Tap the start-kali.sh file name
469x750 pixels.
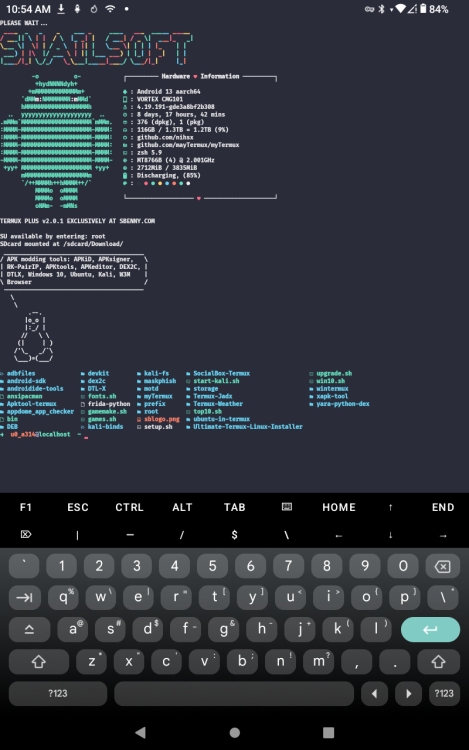tap(216, 381)
